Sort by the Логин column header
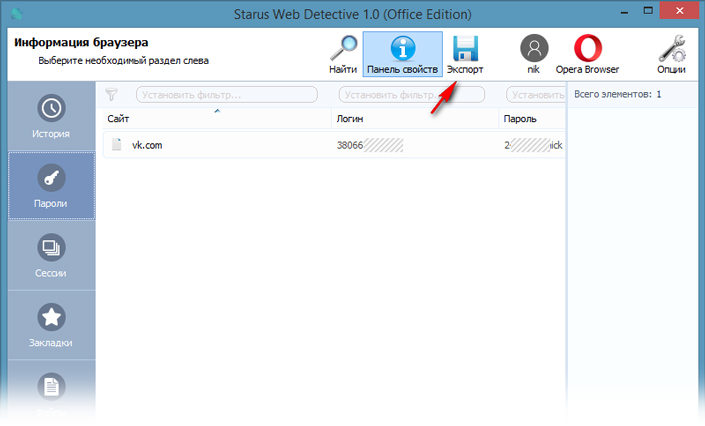The width and height of the screenshot is (705, 426). (415, 118)
